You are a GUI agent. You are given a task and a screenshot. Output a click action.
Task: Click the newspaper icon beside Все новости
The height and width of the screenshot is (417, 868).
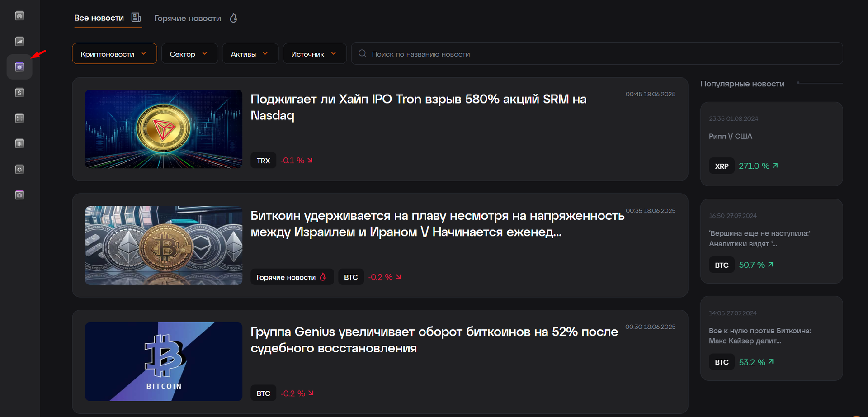click(136, 18)
